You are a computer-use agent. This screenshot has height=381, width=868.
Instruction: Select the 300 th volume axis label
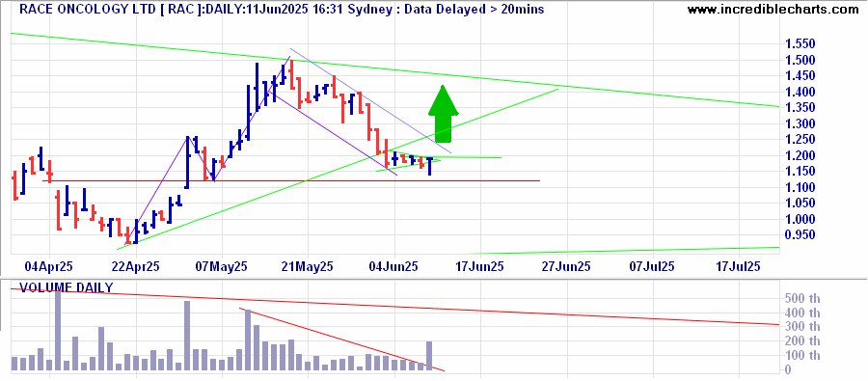click(x=803, y=327)
